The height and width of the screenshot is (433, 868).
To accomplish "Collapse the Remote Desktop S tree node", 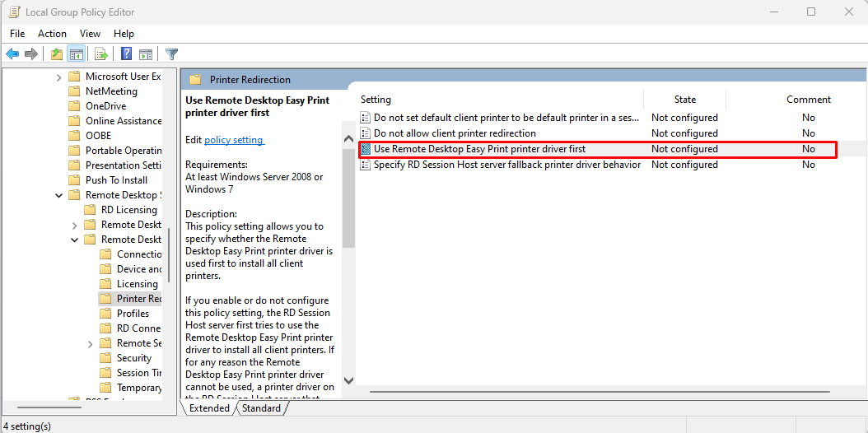I will click(x=58, y=195).
